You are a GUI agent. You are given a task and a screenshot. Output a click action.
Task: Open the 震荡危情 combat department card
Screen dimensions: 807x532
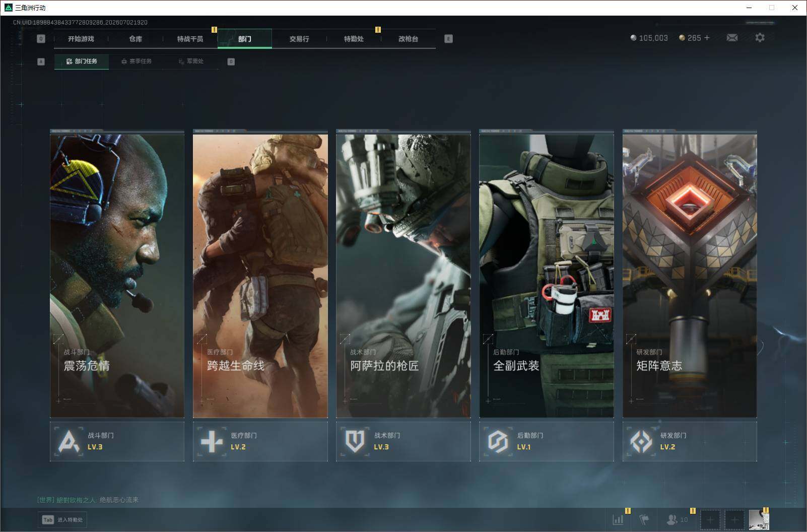pos(117,274)
